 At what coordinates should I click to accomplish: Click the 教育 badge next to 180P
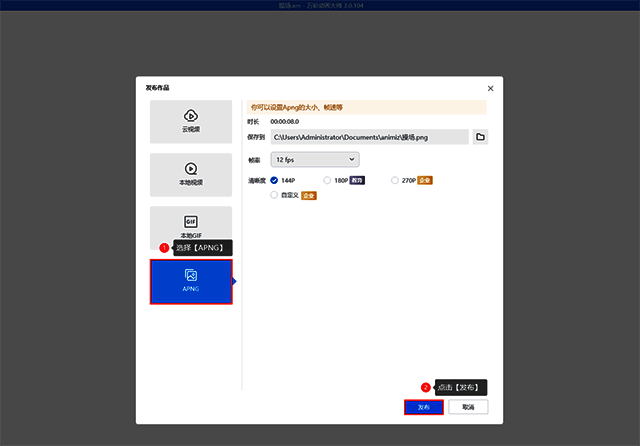pos(357,180)
